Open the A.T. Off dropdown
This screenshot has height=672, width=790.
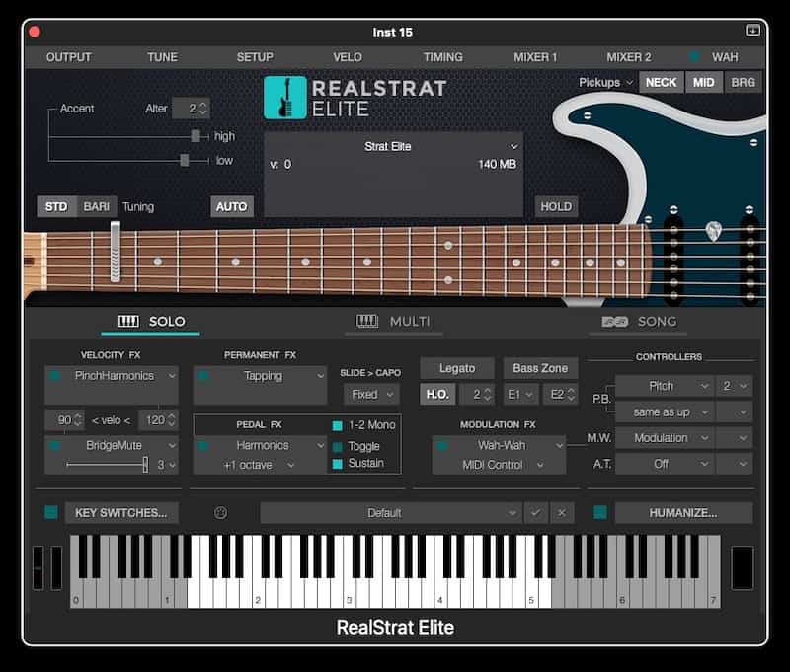coord(664,464)
